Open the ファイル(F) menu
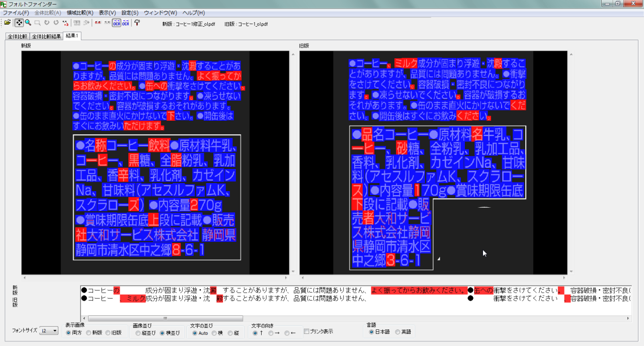Screen dimensions: 644x346 click(16, 13)
